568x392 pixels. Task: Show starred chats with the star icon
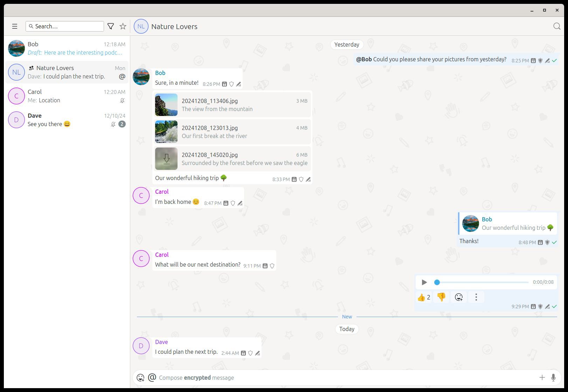(123, 26)
